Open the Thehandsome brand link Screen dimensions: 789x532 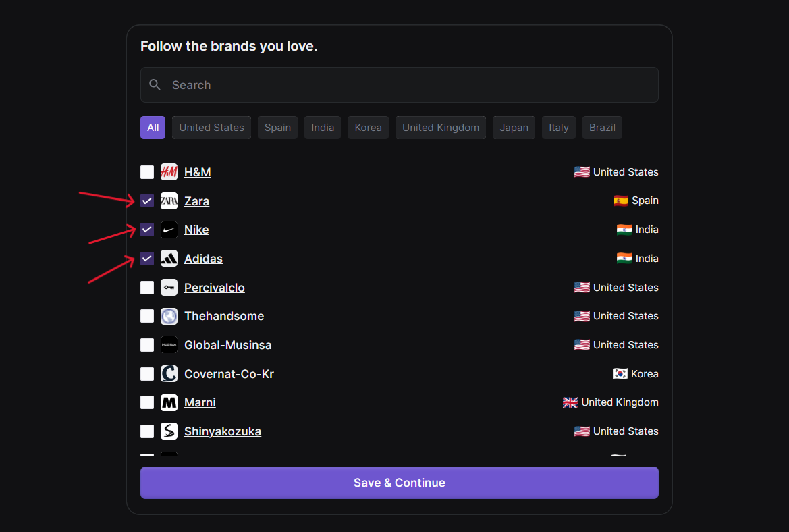click(x=224, y=316)
